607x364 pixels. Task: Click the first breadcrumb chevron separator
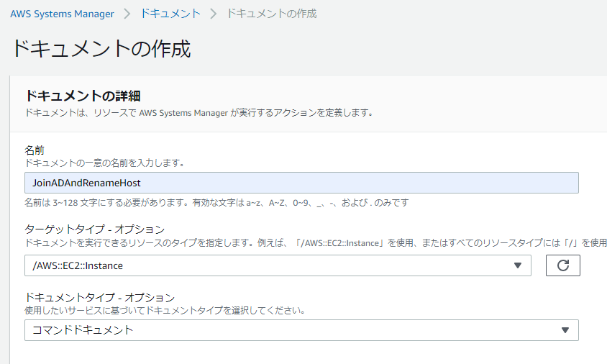(127, 14)
